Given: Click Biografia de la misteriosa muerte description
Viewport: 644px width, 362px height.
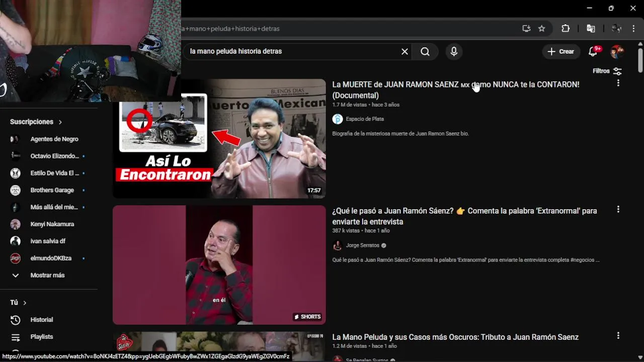Looking at the screenshot, I should click(x=400, y=134).
